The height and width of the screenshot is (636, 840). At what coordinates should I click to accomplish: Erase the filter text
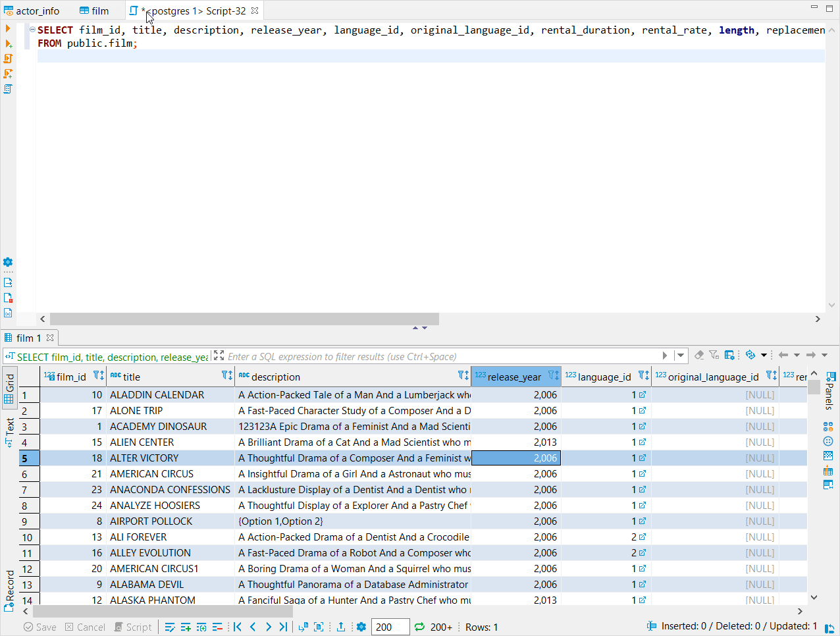point(698,355)
